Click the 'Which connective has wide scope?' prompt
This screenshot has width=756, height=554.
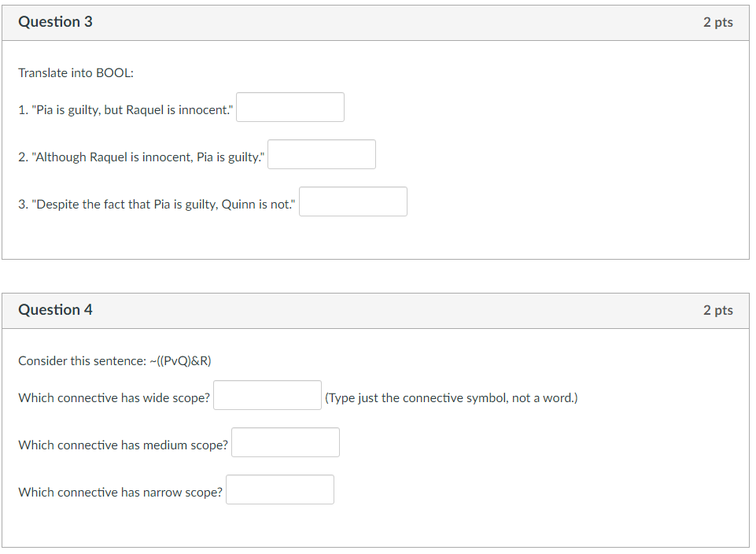[x=114, y=397]
